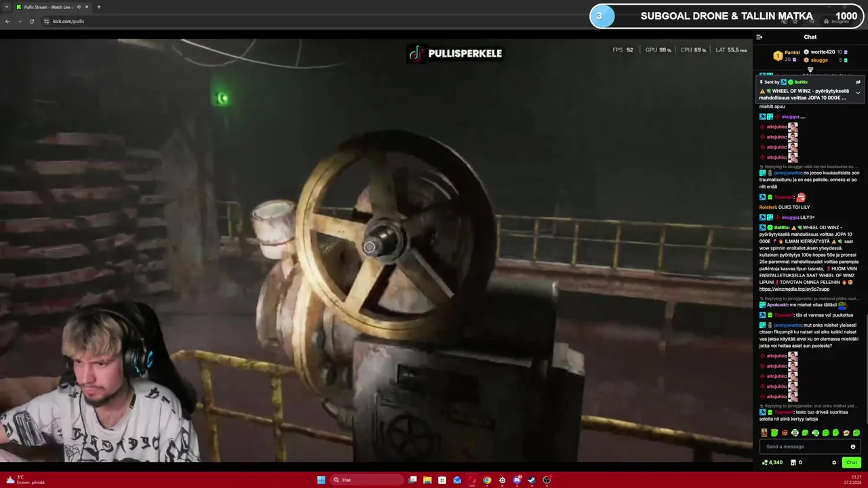Screen dimensions: 868x488
Task: Open the taskbar clock and date
Action: point(852,480)
